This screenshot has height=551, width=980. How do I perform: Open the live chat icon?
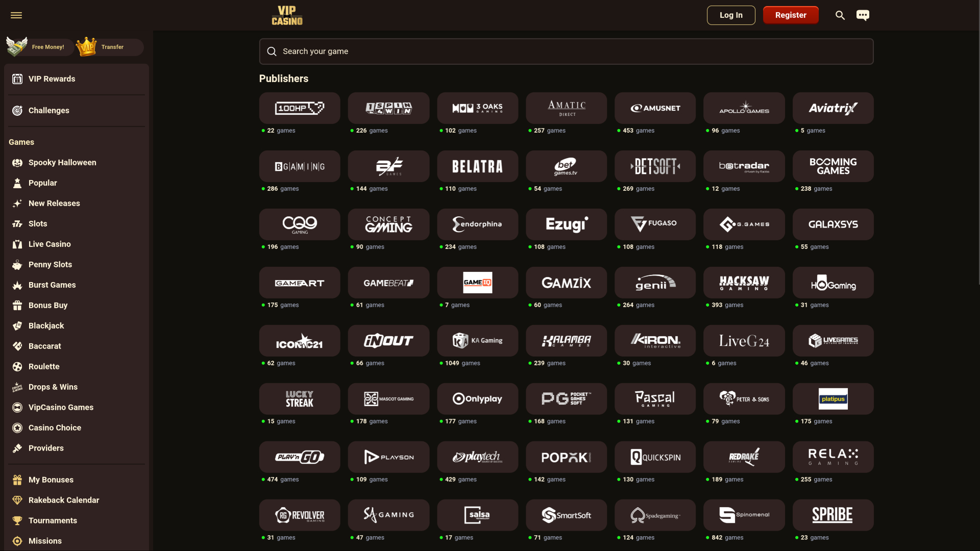(x=863, y=15)
